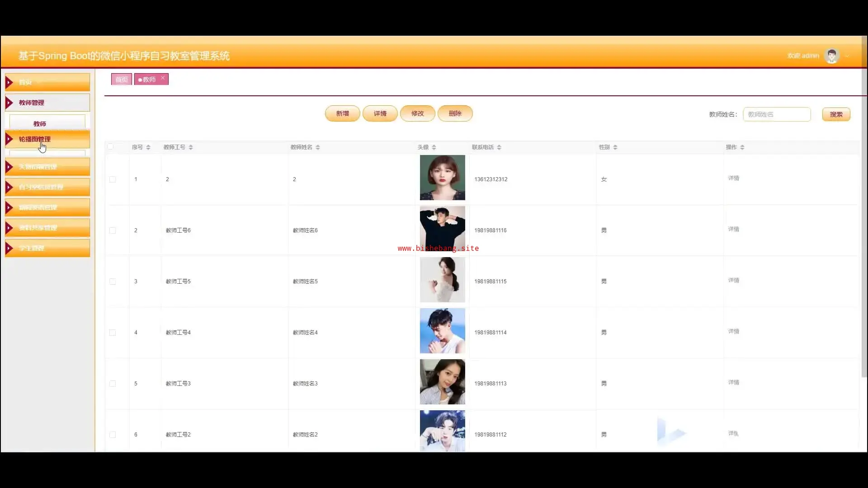Collapse the 教师管理 sidebar menu
This screenshot has height=488, width=868.
pos(47,103)
